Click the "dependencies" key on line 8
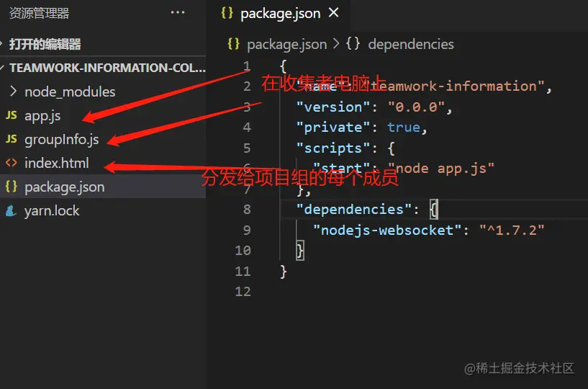The width and height of the screenshot is (588, 389). pyautogui.click(x=354, y=209)
